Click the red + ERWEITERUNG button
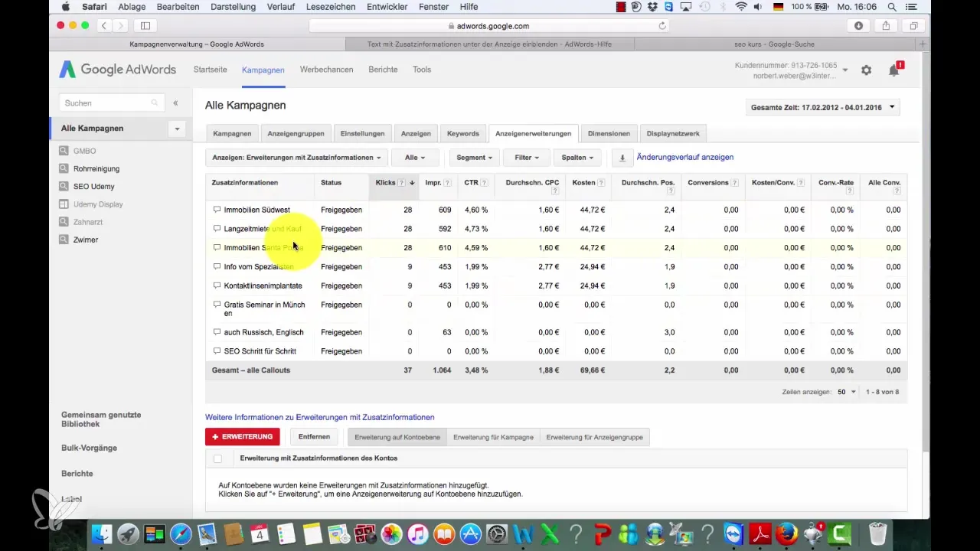 (x=243, y=437)
